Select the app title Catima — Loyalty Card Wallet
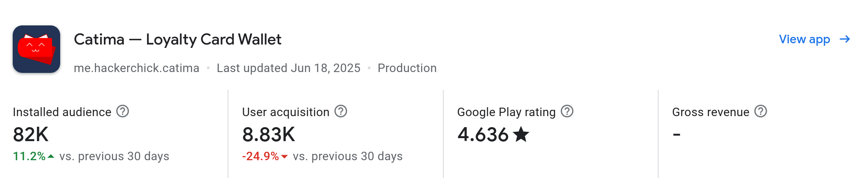The height and width of the screenshot is (178, 868). point(178,39)
